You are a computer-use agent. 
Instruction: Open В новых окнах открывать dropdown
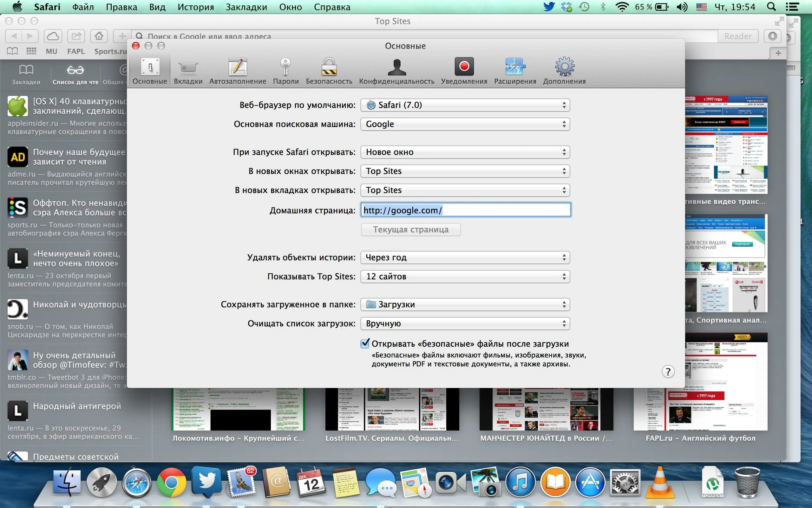(x=465, y=171)
